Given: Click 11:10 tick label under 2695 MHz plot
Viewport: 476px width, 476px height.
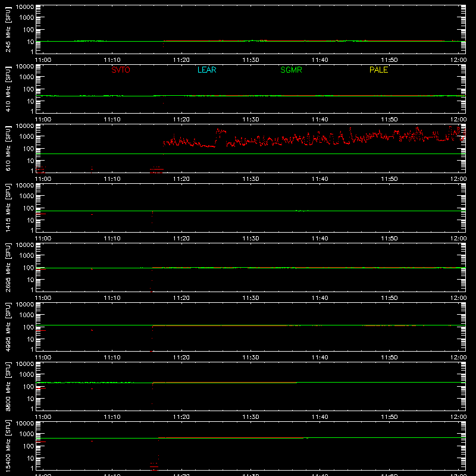Looking at the screenshot, I should (x=112, y=298).
